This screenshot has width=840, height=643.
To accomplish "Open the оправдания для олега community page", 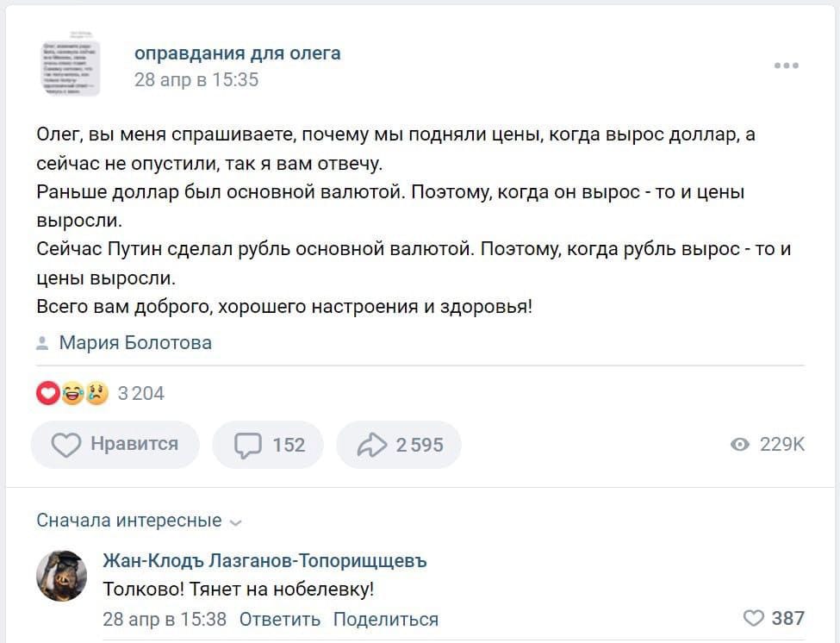I will point(238,53).
